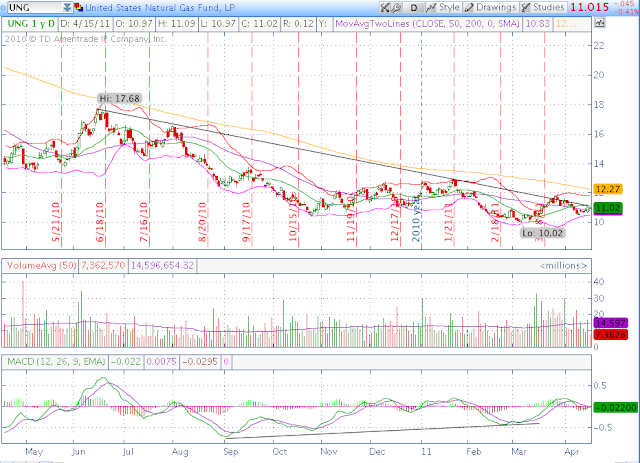640x463 pixels.
Task: Click the Sep label on time axis
Action: click(231, 452)
